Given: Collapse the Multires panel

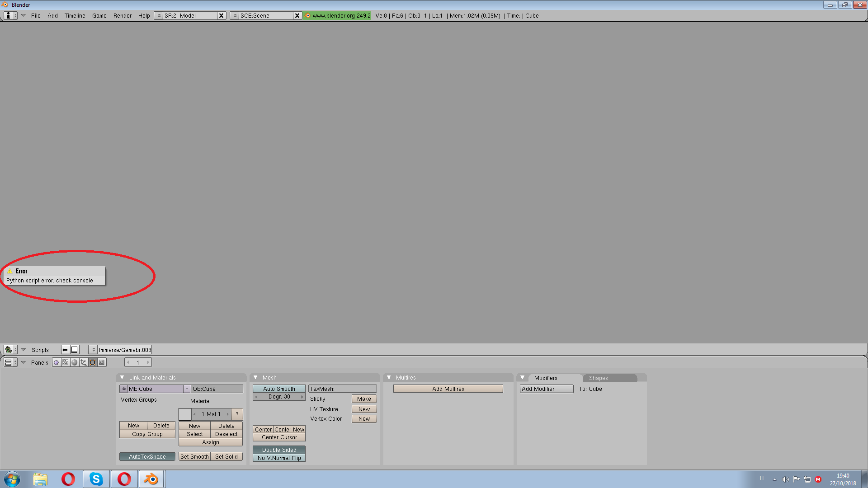Looking at the screenshot, I should tap(389, 378).
